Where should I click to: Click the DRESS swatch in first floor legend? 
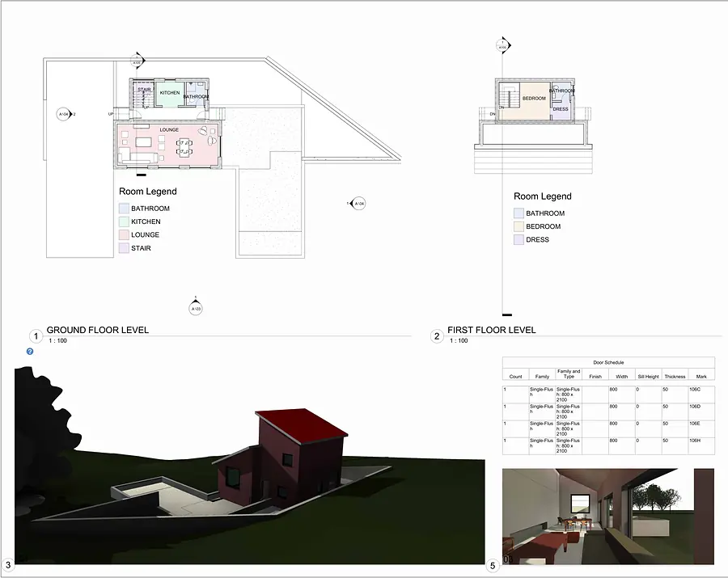(519, 239)
